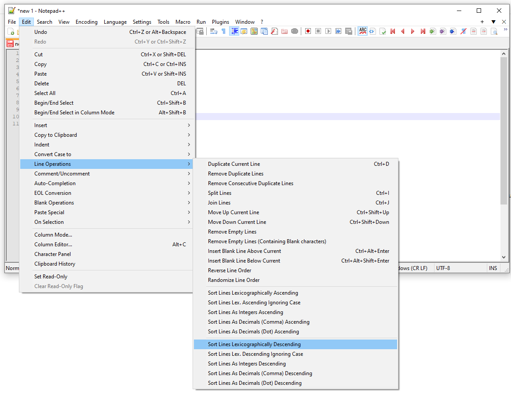Choose Randomize Line Order
Image resolution: width=511 pixels, height=420 pixels.
tap(295, 280)
